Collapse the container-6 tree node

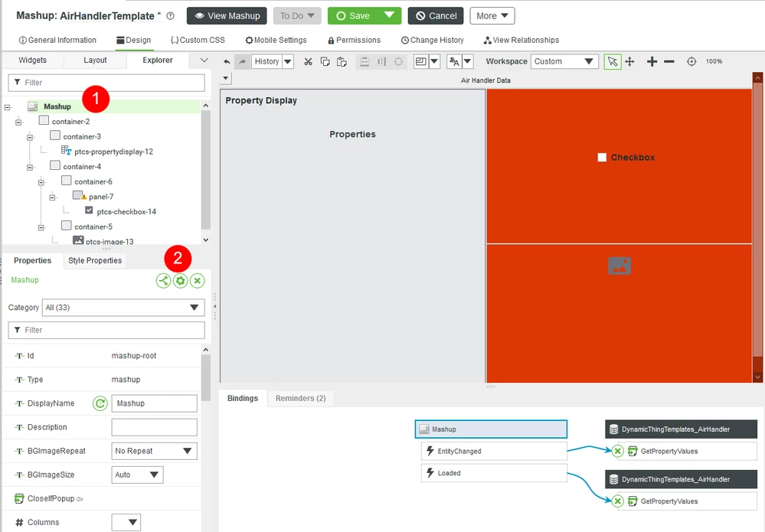coord(41,182)
